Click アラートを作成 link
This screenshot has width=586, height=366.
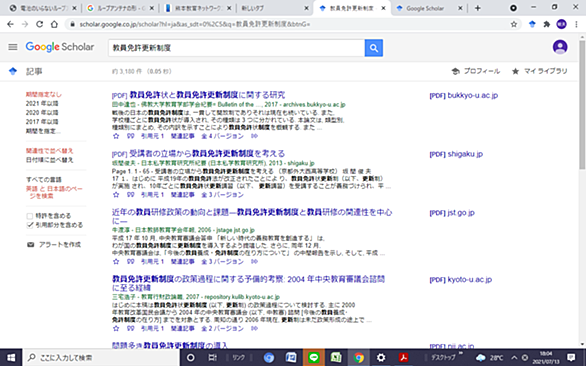point(60,244)
